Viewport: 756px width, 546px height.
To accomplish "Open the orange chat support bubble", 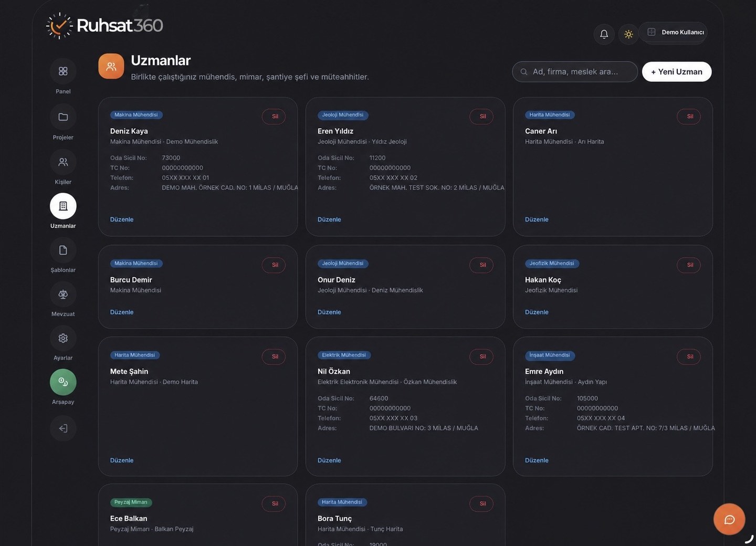I will coord(729,519).
